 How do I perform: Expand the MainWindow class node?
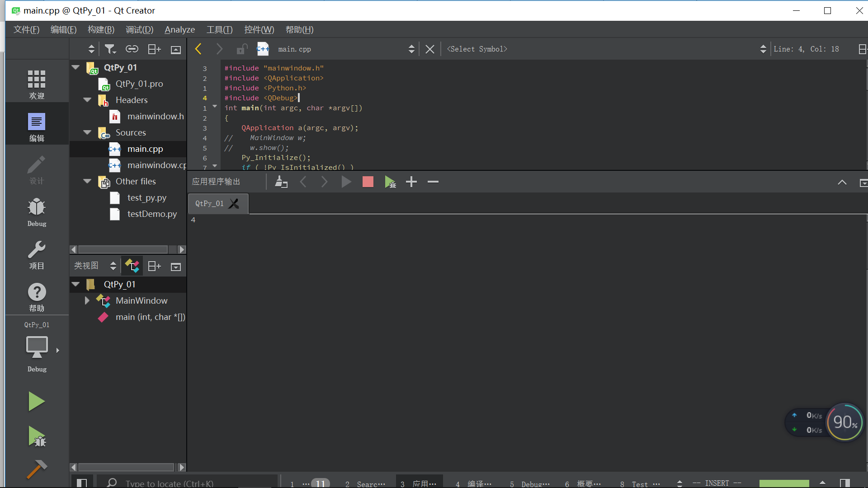87,300
